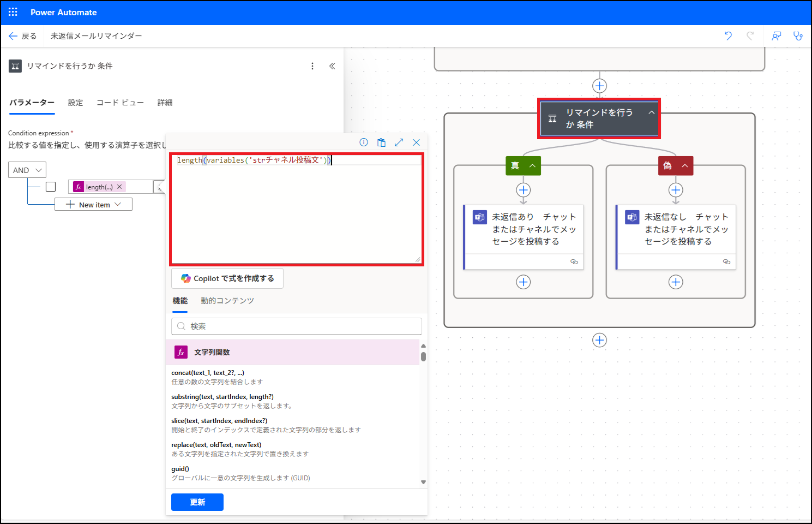Add an action at bottom of 偽 branch

676,282
